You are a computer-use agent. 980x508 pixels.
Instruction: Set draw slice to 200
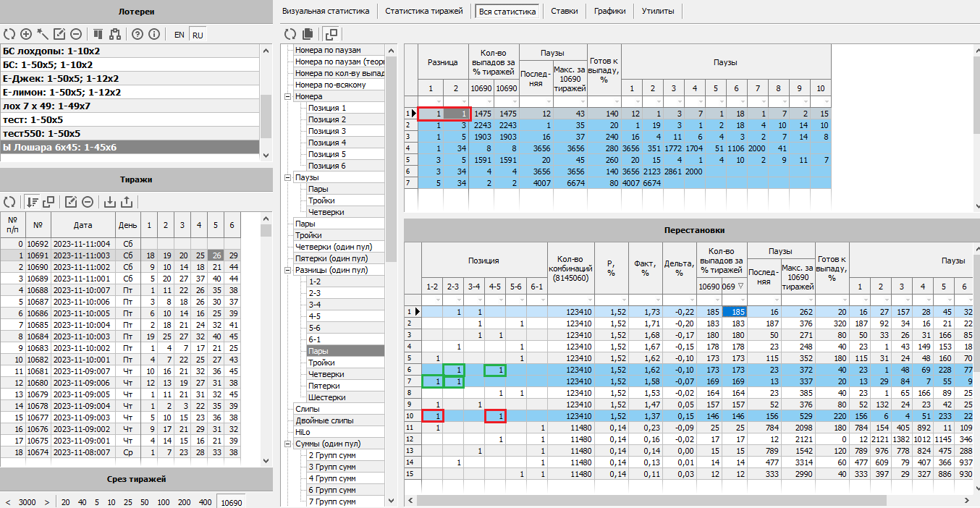184,502
